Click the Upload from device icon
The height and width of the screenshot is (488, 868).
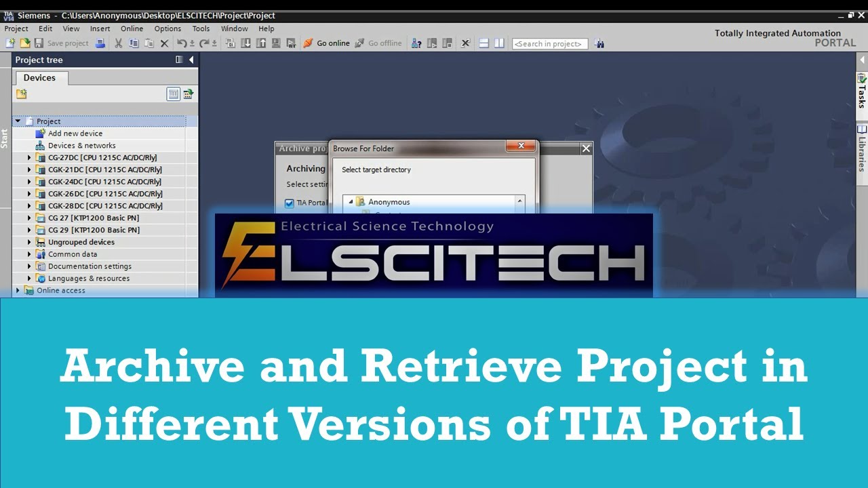click(260, 43)
